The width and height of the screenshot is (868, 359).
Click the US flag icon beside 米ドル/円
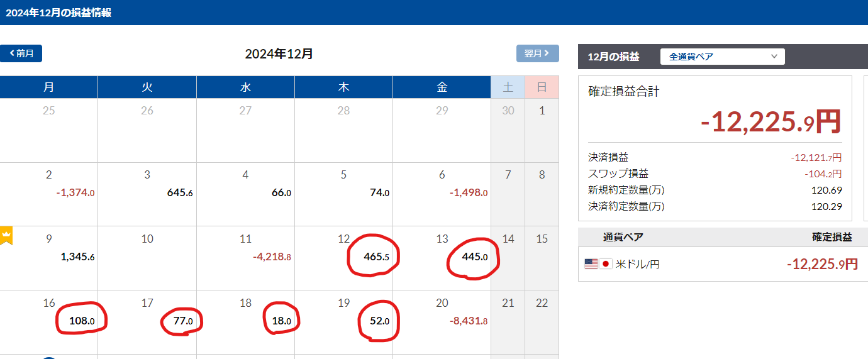591,264
